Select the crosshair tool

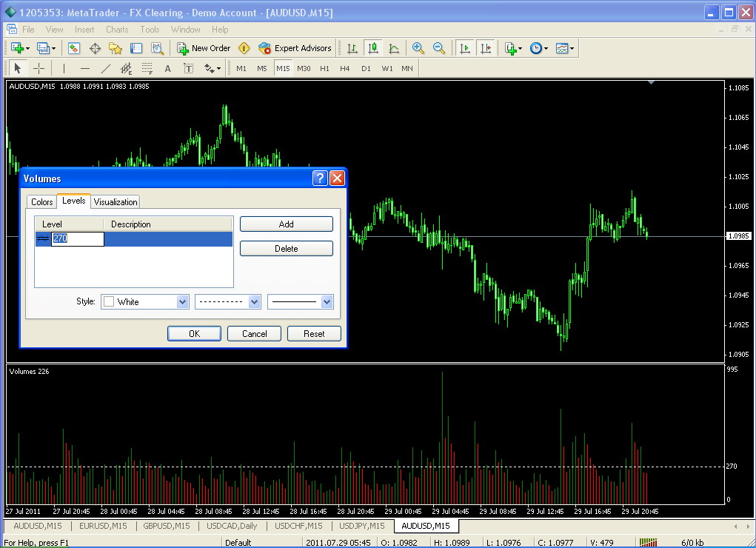39,68
